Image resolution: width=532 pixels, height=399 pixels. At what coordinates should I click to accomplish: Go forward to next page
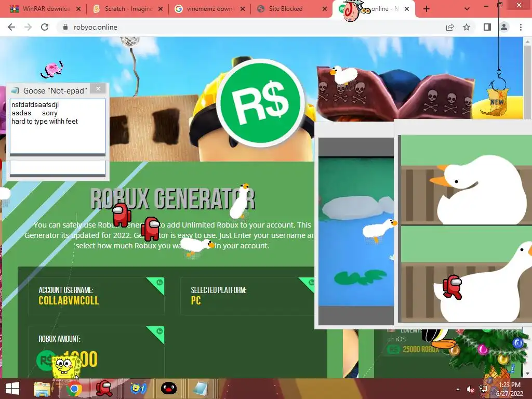[x=28, y=27]
